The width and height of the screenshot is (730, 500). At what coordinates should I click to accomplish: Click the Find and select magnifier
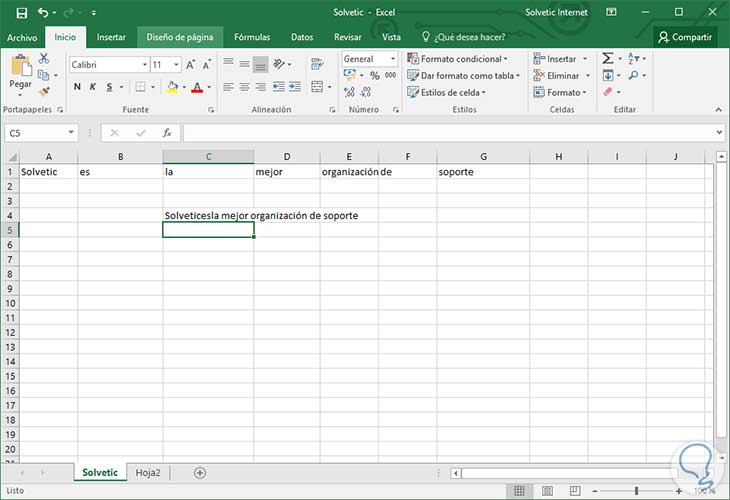pos(634,75)
